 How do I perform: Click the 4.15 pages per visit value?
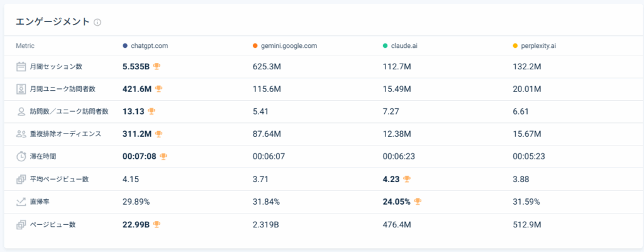[130, 179]
